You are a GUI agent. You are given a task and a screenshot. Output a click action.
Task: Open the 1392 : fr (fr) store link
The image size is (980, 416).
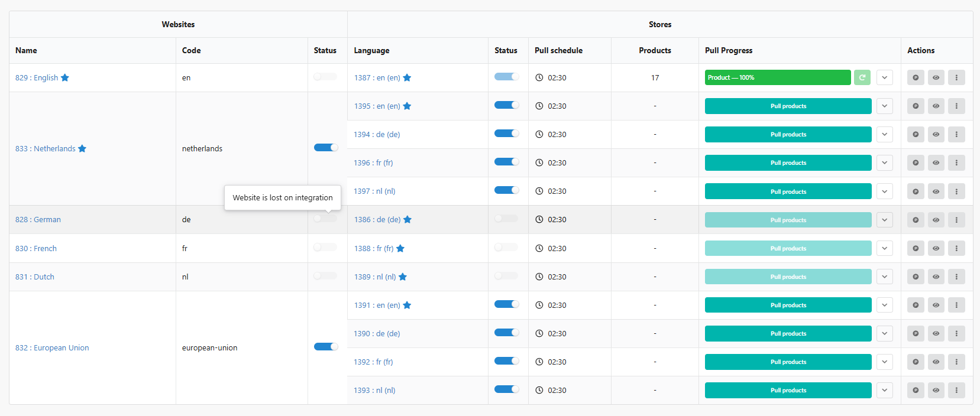pos(373,362)
